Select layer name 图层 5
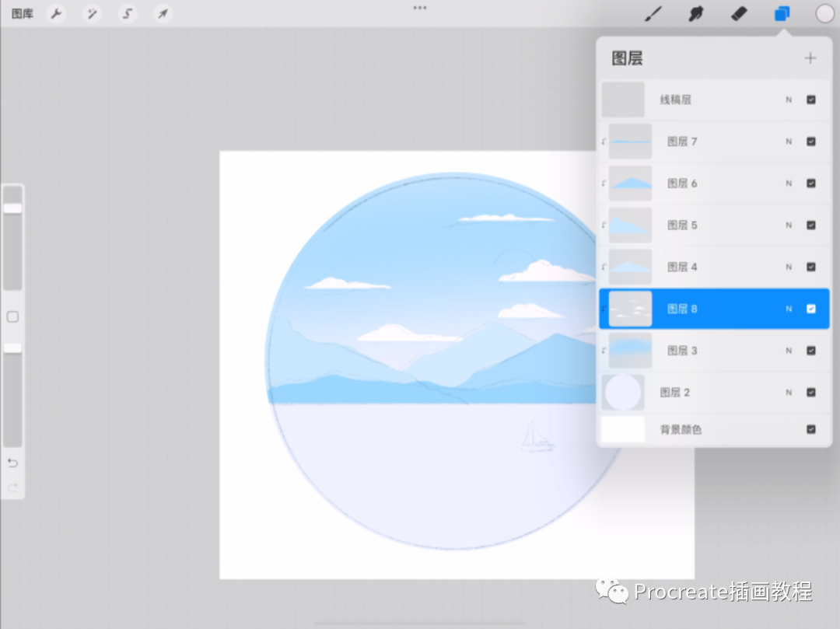This screenshot has height=629, width=840. tap(682, 225)
